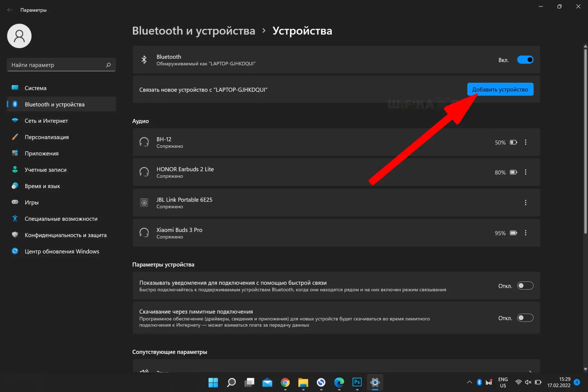
Task: Click the muted volume tray icon
Action: [x=528, y=382]
